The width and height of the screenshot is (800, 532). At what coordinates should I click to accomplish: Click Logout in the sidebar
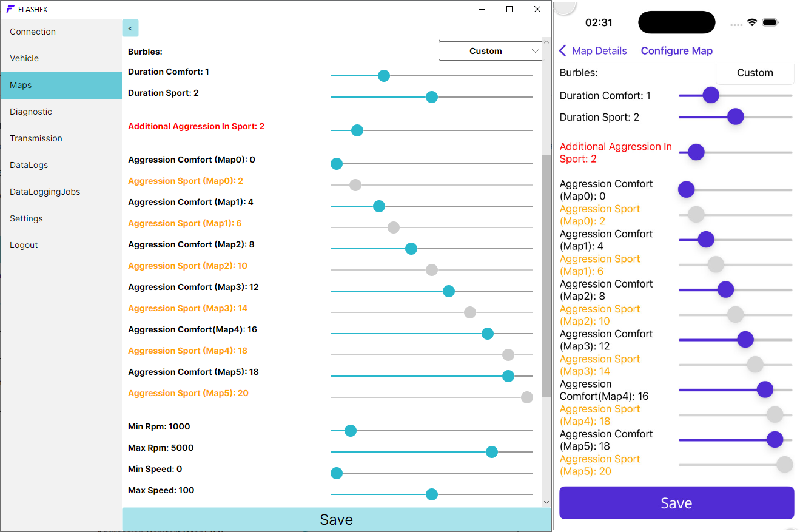(x=24, y=245)
